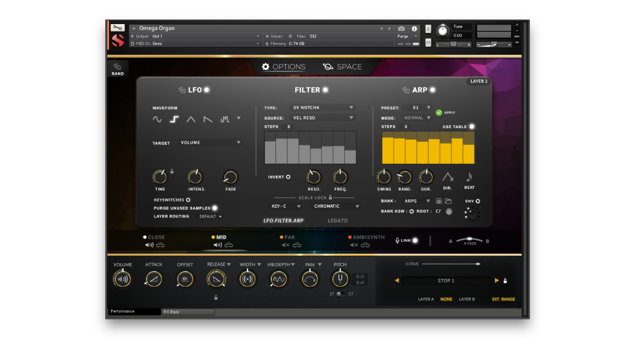The image size is (644, 340).
Task: Enable KEYSWITCHES option
Action: (188, 200)
